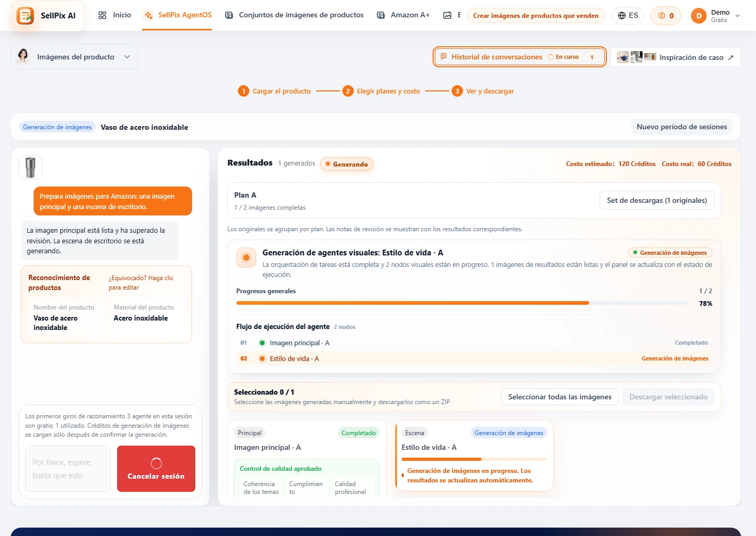This screenshot has width=756, height=536.
Task: Open Historial de conversaciones
Action: click(x=519, y=57)
